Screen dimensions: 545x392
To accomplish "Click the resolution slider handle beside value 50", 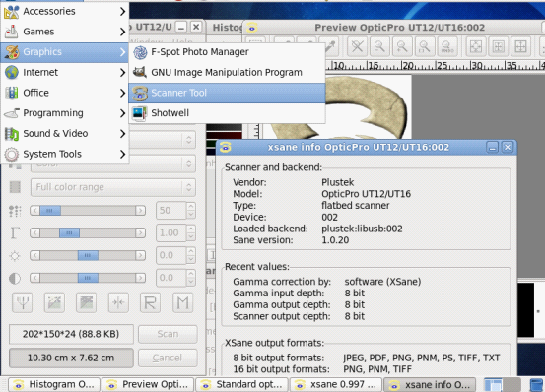I will (50, 211).
